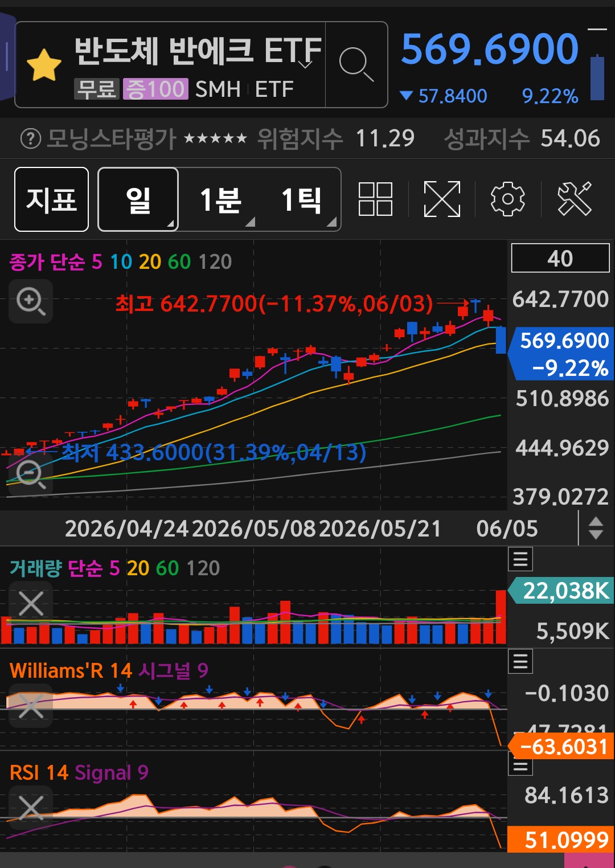Select the 1분 one-minute period tab
The image size is (615, 868).
220,199
